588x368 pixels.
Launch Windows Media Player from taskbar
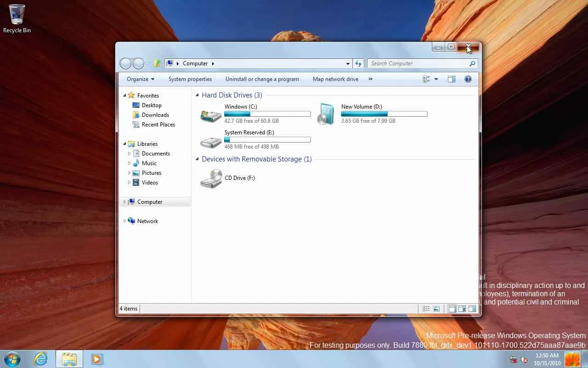(x=97, y=359)
